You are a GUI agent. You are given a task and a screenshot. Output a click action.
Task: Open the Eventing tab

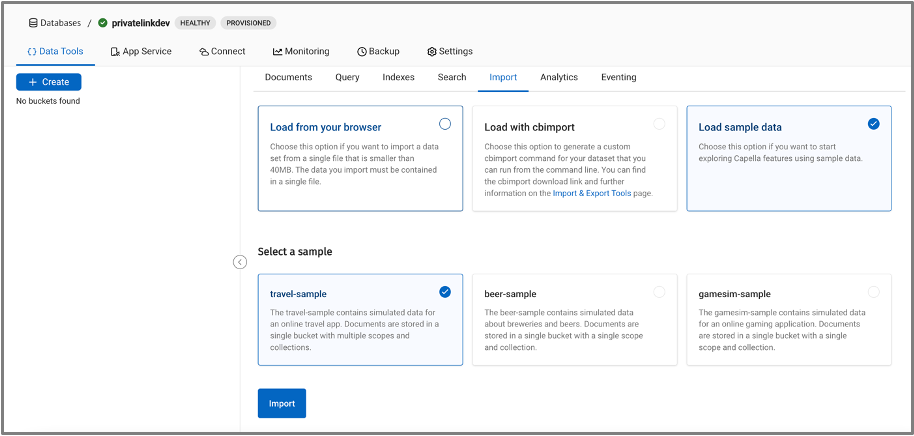pos(618,77)
